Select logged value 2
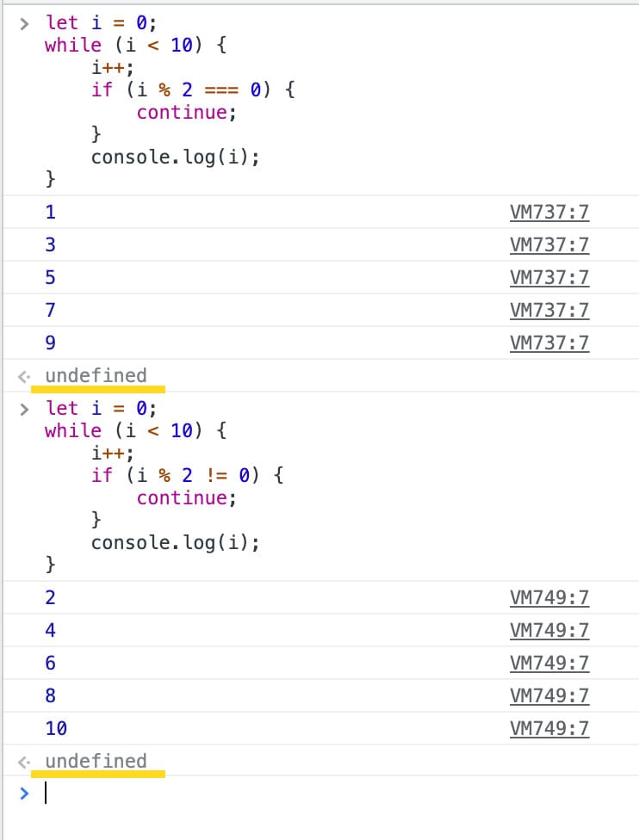Screen dimensions: 639x840 51,598
